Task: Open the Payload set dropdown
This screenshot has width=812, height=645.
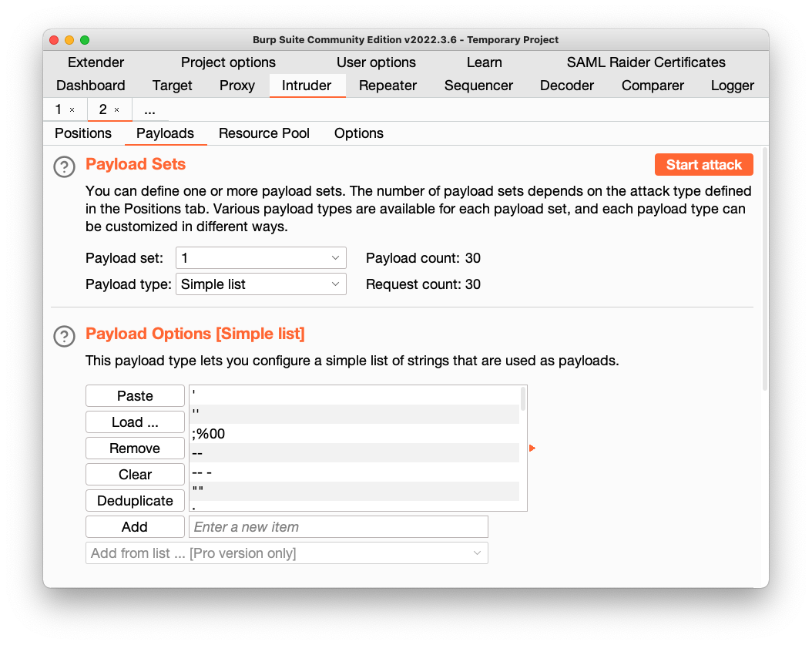Action: pyautogui.click(x=261, y=258)
